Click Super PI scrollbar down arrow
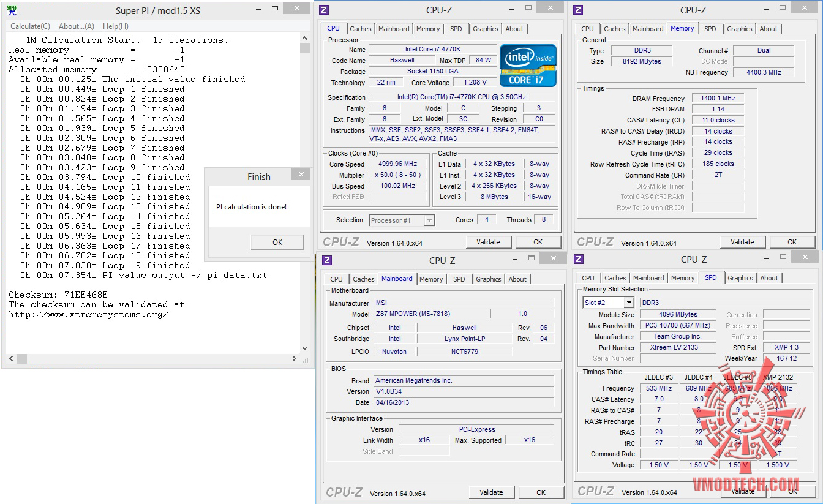 (x=305, y=348)
